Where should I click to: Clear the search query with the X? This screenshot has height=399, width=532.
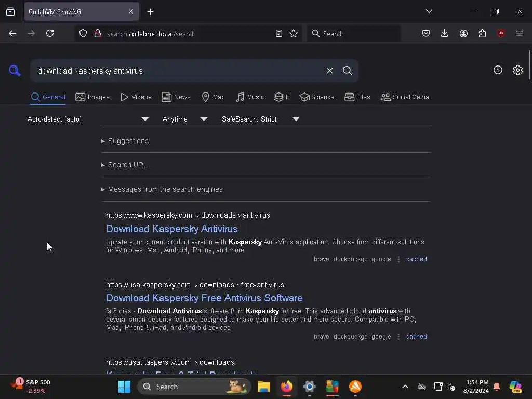pos(329,71)
